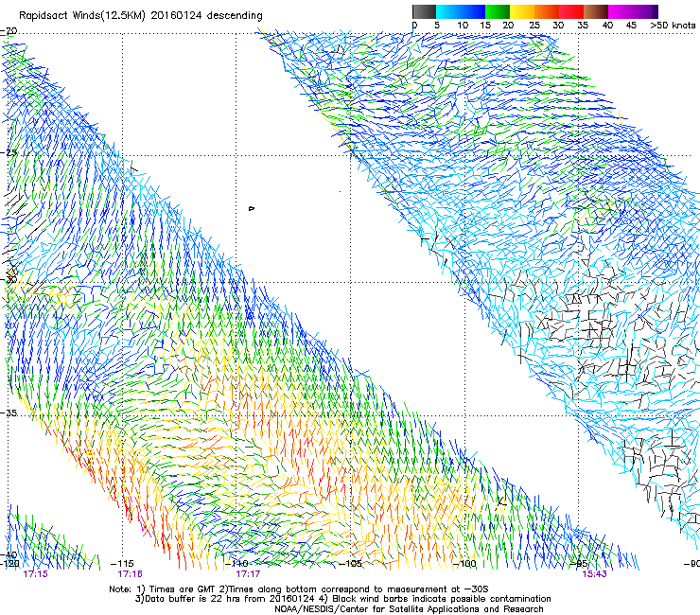Click the "45" label under the color bar
Image resolution: width=700 pixels, height=615 pixels.
click(631, 26)
